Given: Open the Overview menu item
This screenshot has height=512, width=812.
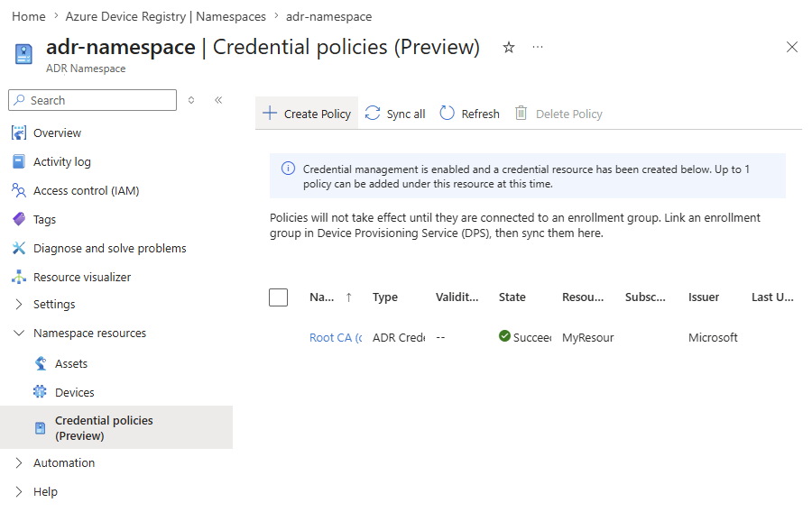Looking at the screenshot, I should [57, 133].
